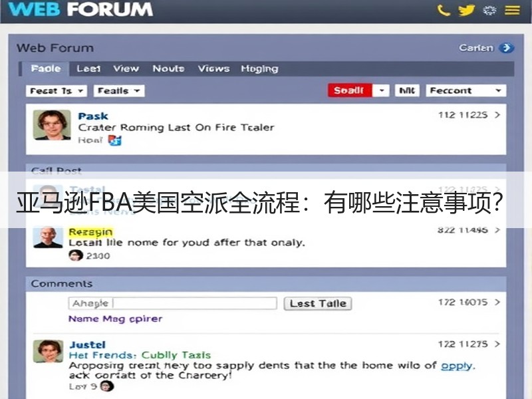Click the small hllt button
This screenshot has height=399, width=532.
(407, 90)
